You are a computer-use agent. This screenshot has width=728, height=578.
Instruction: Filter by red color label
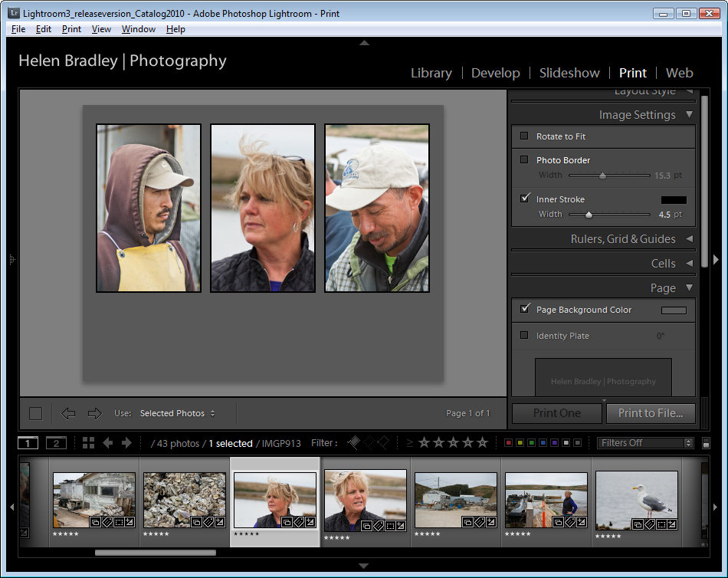(508, 443)
